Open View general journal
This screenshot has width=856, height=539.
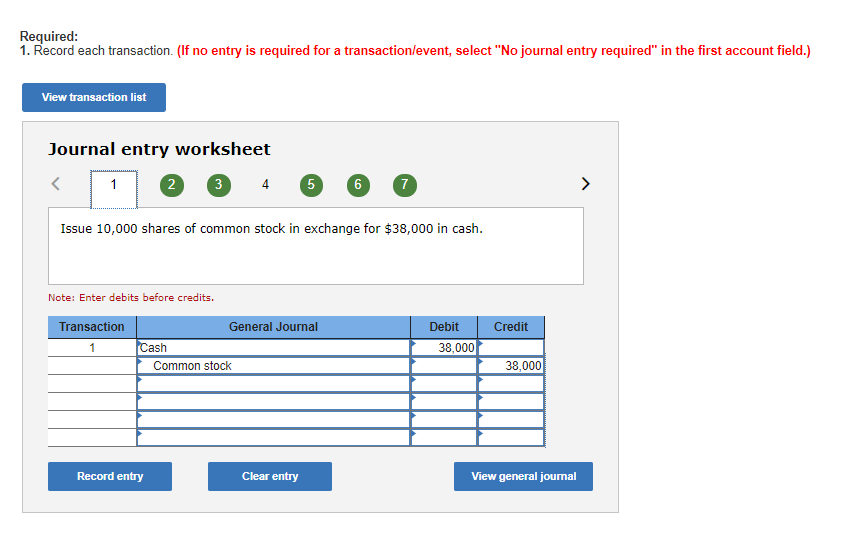tap(523, 476)
